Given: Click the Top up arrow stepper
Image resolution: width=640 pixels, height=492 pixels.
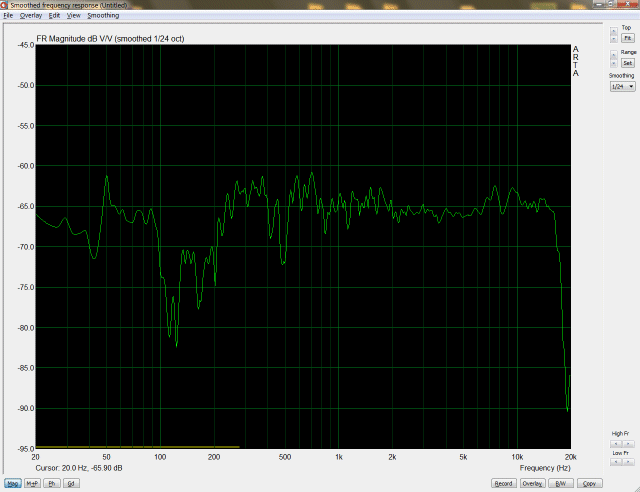Looking at the screenshot, I should (613, 31).
